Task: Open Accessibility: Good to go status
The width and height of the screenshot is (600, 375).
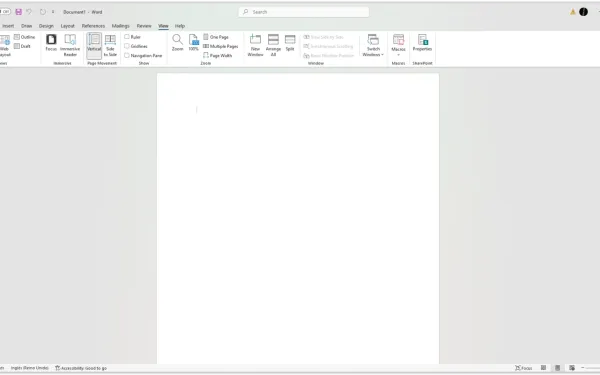Action: pyautogui.click(x=81, y=368)
